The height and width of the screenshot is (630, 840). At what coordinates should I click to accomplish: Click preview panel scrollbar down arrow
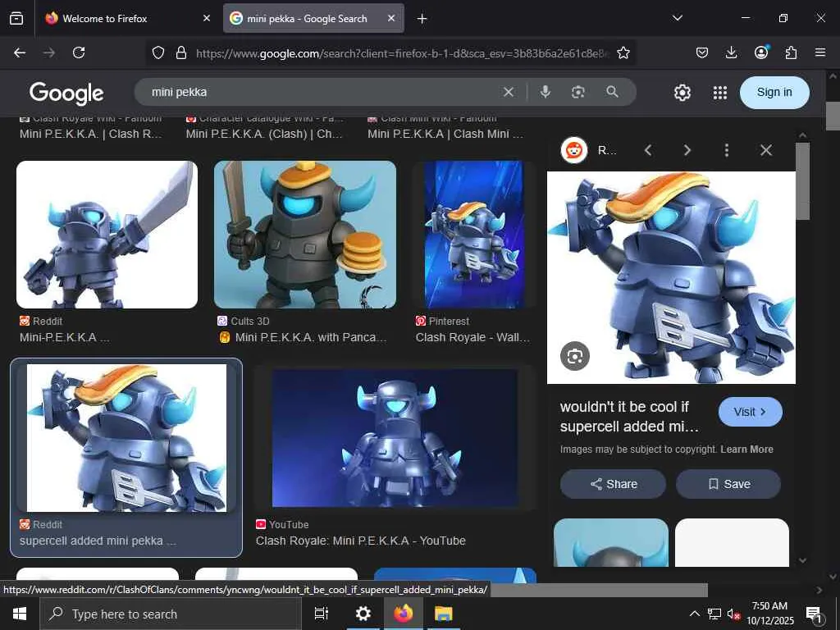click(802, 560)
